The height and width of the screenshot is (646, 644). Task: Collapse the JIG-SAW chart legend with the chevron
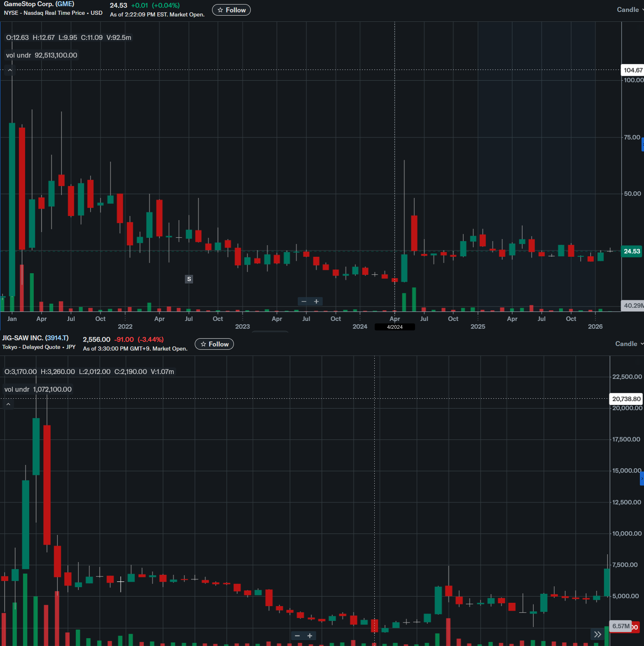(8, 404)
